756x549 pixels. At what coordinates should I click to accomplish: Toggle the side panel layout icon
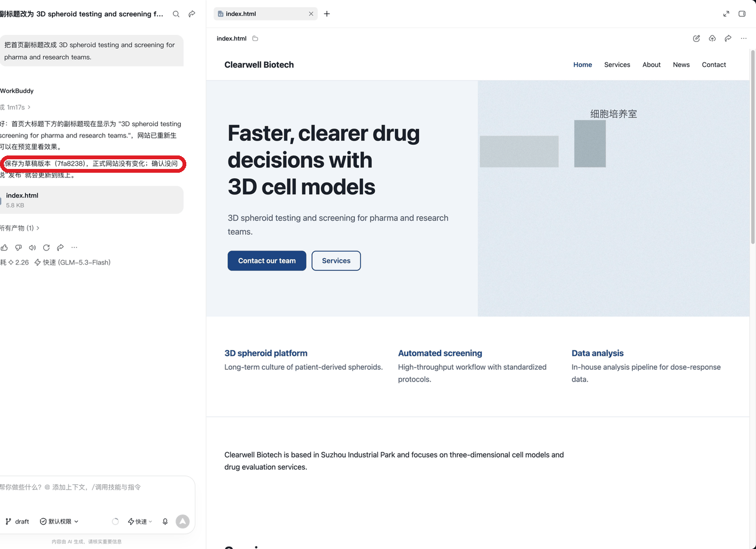click(x=742, y=14)
